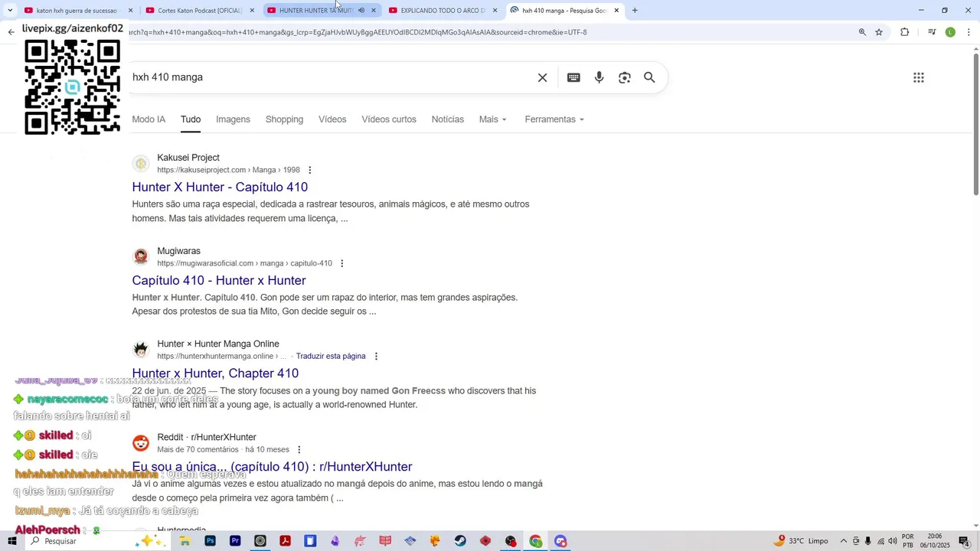Select the Imagens search tab

233,119
